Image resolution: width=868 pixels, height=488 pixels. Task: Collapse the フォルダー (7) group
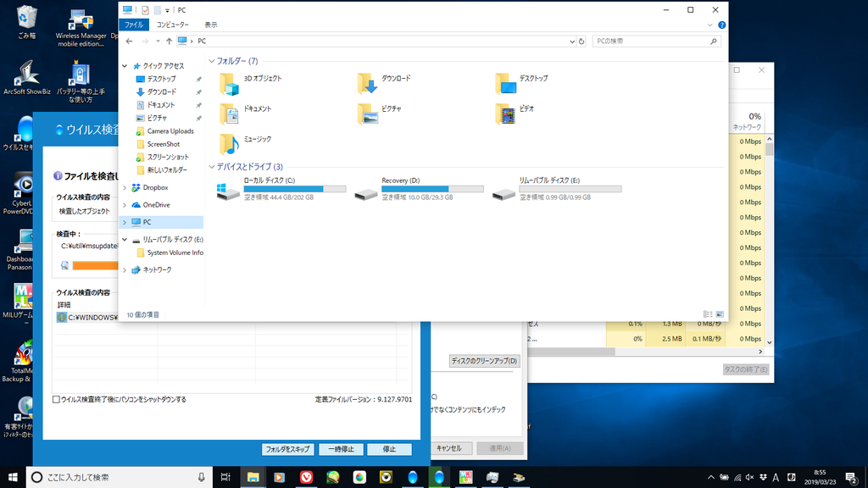[x=212, y=61]
